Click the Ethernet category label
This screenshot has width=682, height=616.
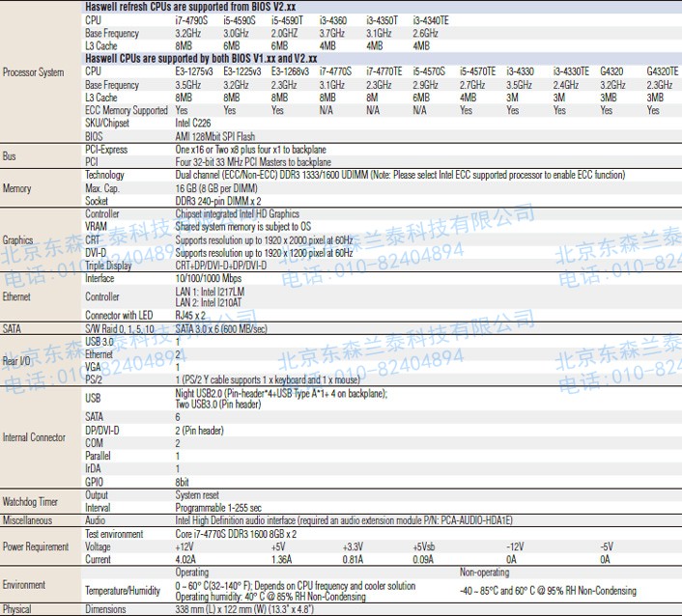coord(18,296)
